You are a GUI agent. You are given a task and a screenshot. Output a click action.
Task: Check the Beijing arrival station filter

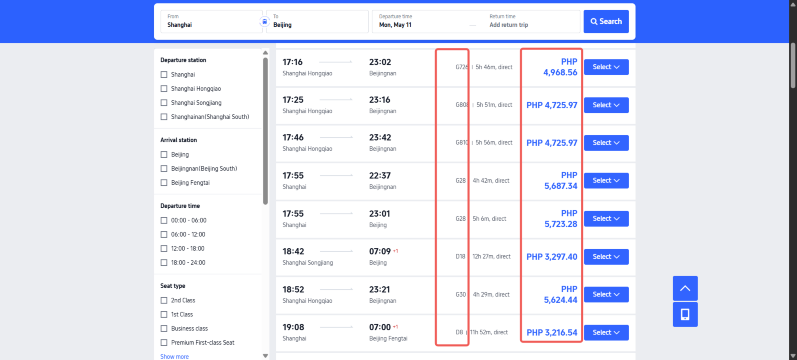click(164, 155)
